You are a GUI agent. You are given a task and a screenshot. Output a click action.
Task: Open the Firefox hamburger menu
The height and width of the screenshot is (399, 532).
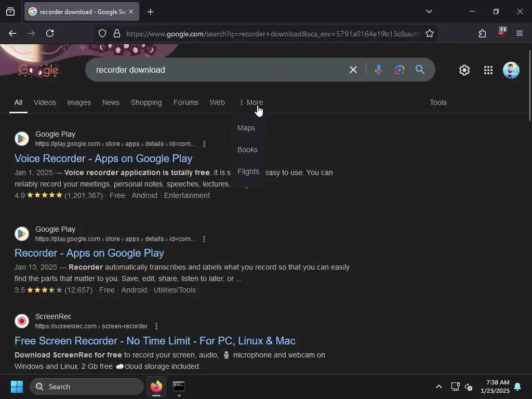pyautogui.click(x=520, y=33)
